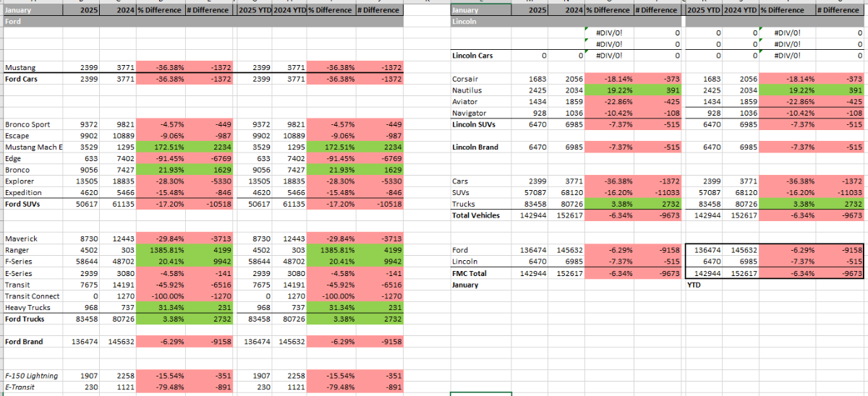Select the E-Transit italic label
Screen dimensions: 868x396
tap(21, 387)
